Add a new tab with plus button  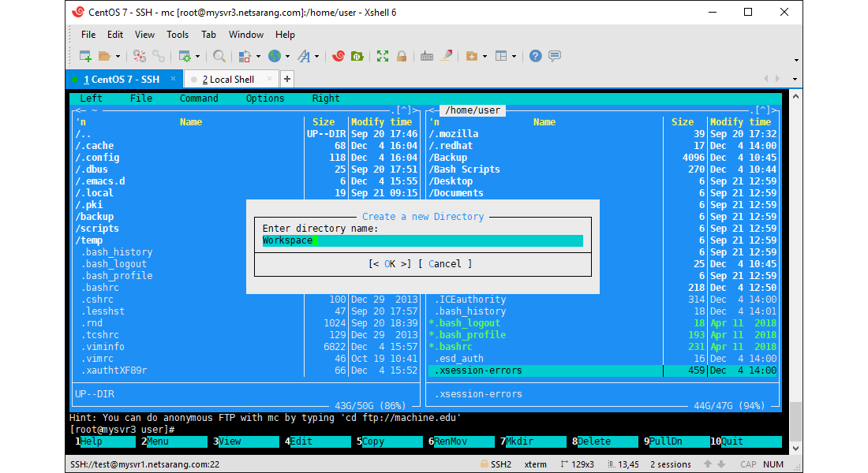click(x=287, y=79)
